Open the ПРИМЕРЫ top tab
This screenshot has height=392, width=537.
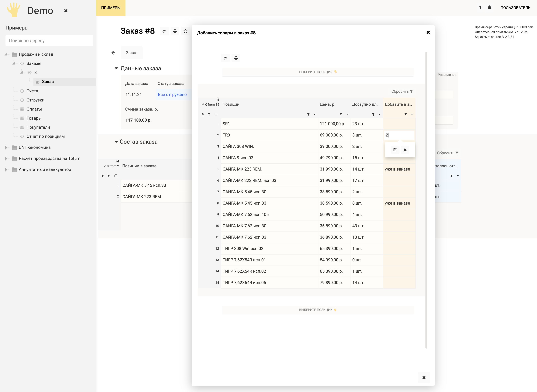tap(111, 8)
